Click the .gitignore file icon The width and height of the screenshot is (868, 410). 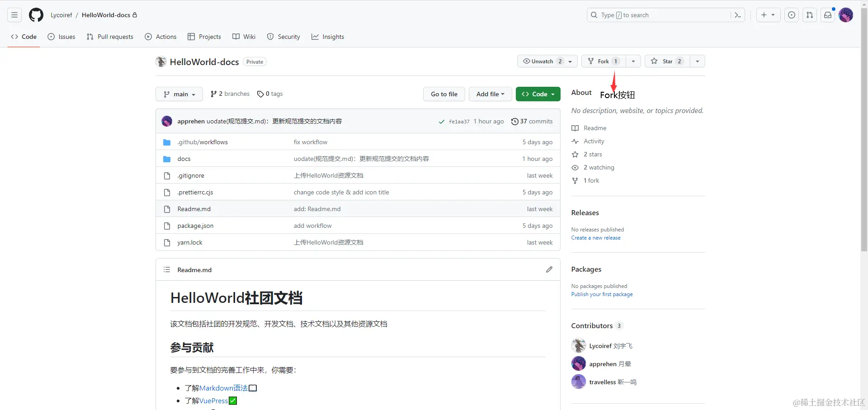tap(167, 175)
